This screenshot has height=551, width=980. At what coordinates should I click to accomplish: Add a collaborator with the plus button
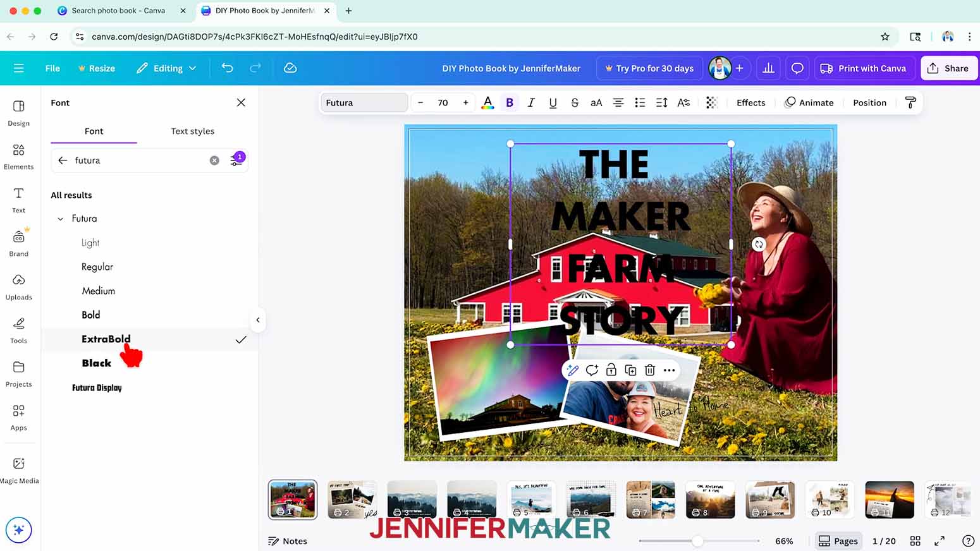(x=739, y=68)
